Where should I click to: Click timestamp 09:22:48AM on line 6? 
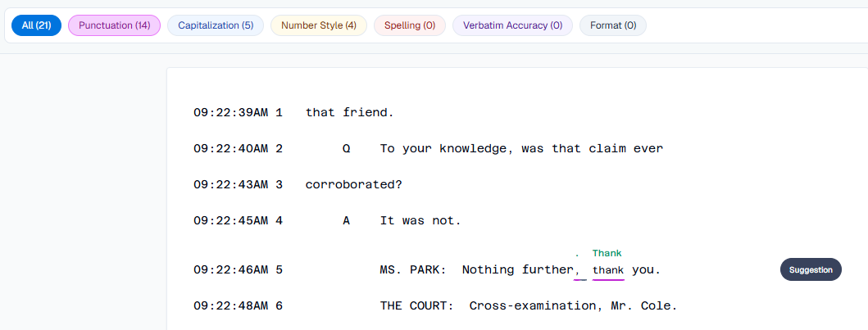tap(231, 305)
